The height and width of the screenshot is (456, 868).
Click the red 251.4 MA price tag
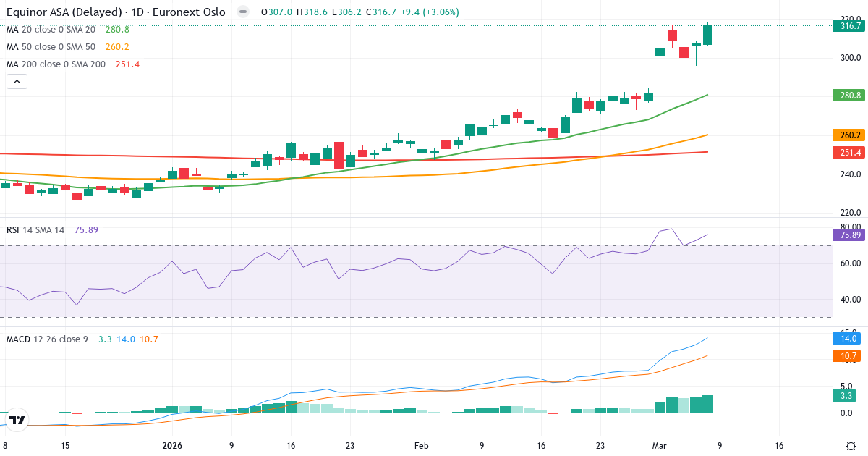[848, 153]
